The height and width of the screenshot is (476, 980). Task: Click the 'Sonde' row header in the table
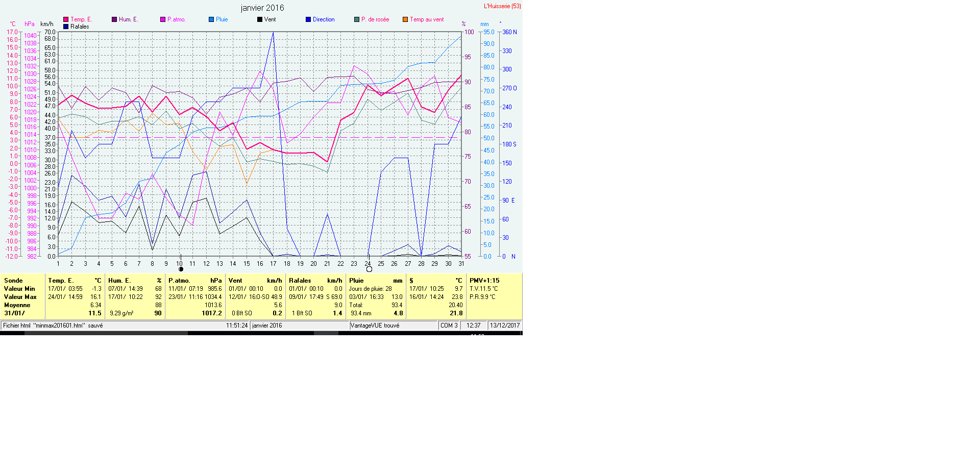click(x=13, y=281)
